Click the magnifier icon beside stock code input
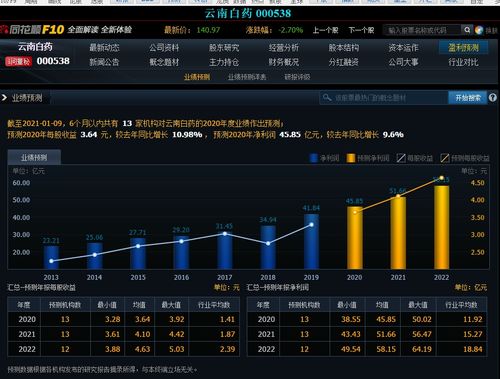 point(467,30)
